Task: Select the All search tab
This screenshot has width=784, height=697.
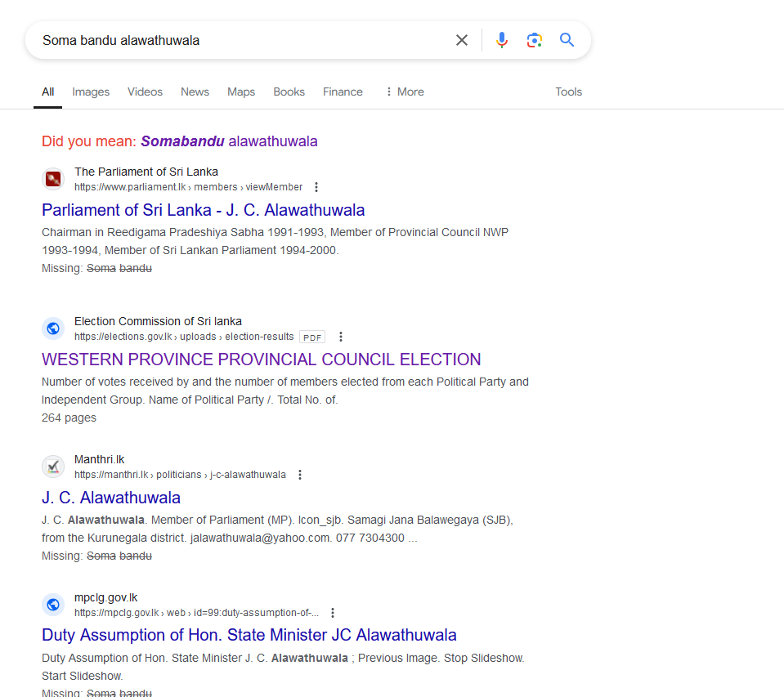Action: point(48,92)
